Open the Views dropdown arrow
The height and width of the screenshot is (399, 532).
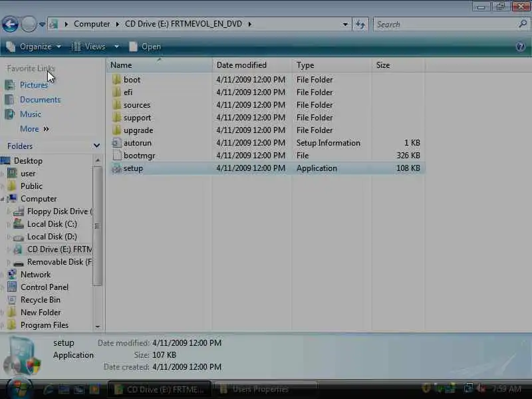tap(116, 47)
